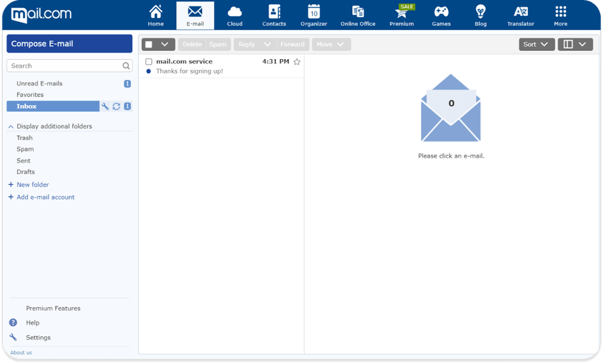Tick the mail.com service email checkbox
The width and height of the screenshot is (603, 364).
(149, 62)
